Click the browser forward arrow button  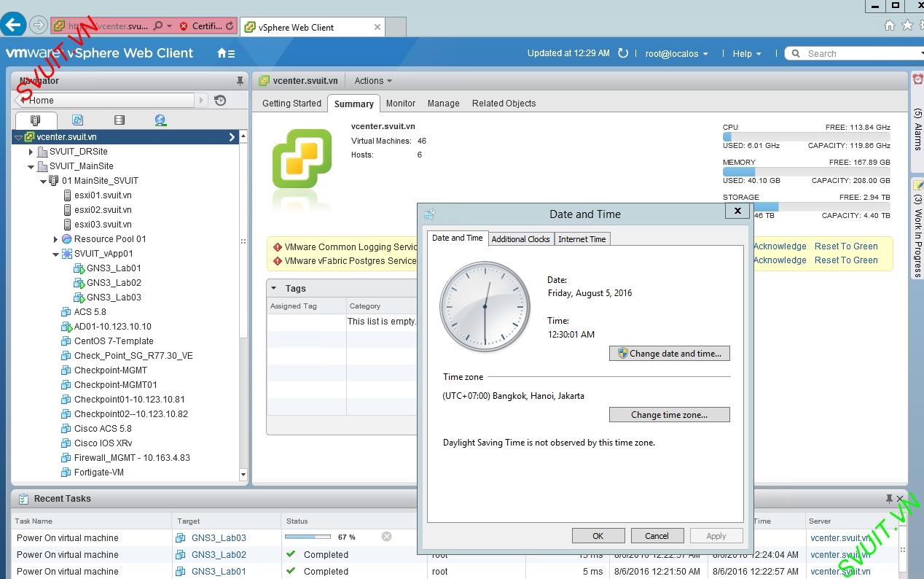tap(39, 26)
